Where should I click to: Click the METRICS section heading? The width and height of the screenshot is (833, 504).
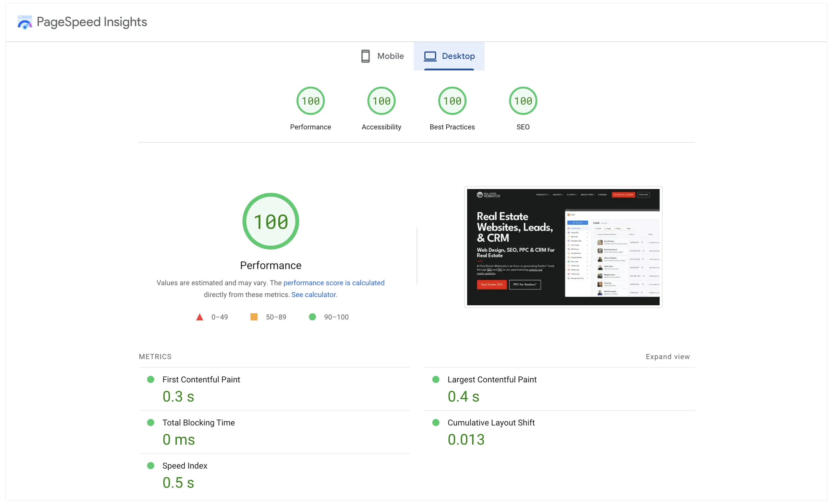click(155, 357)
